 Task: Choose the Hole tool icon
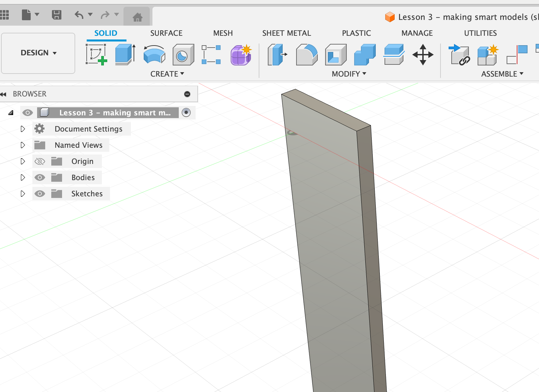pyautogui.click(x=183, y=54)
